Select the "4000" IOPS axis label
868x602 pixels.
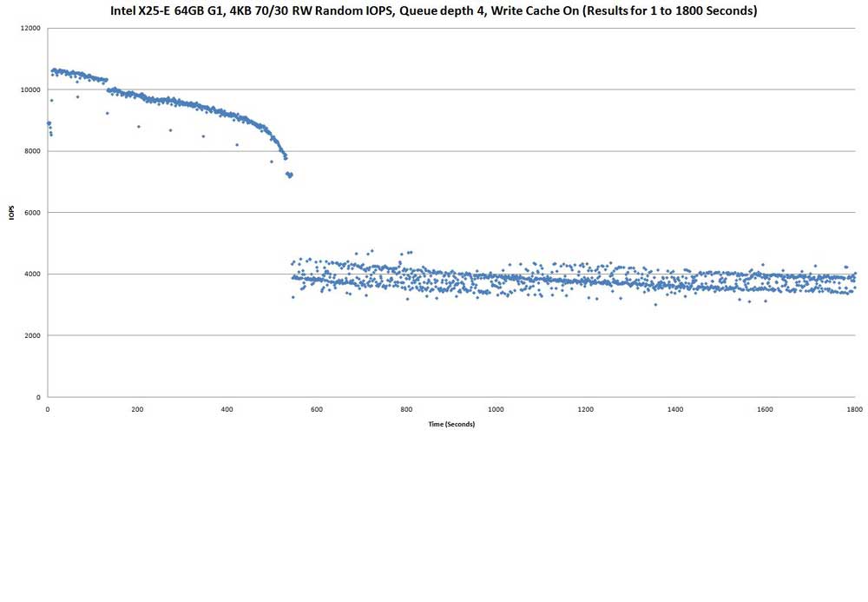(33, 275)
